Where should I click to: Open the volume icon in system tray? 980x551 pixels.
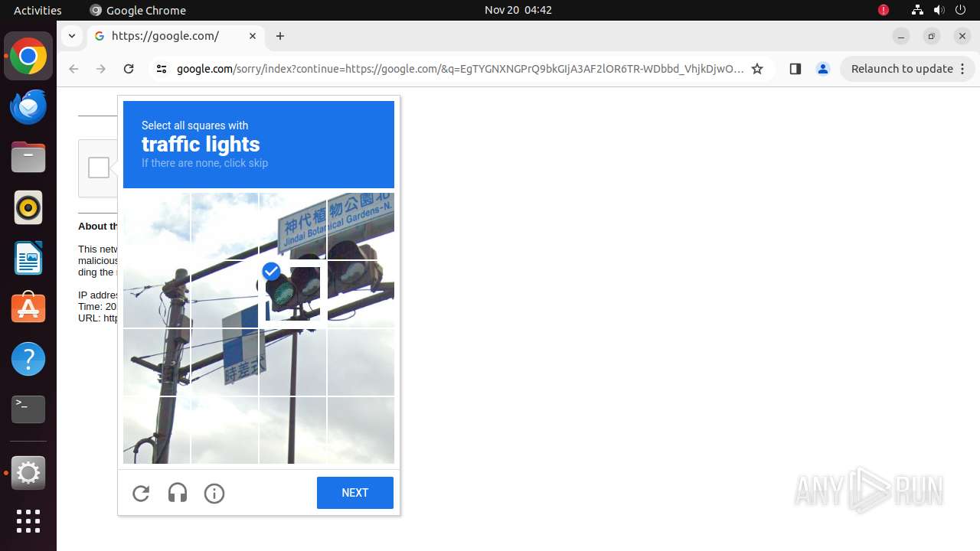pyautogui.click(x=939, y=10)
